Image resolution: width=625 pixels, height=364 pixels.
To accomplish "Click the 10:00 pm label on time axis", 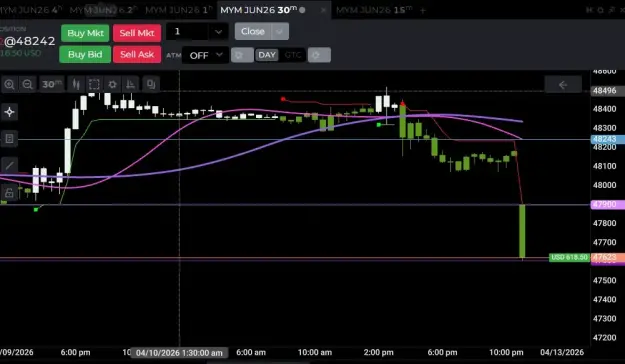I will point(506,352).
